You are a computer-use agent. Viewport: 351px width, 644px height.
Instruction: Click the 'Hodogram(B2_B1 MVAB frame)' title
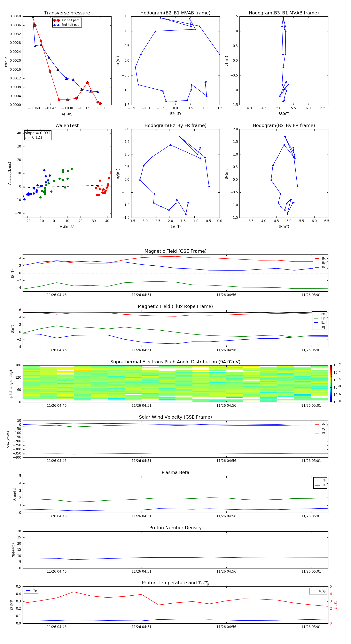175,13
